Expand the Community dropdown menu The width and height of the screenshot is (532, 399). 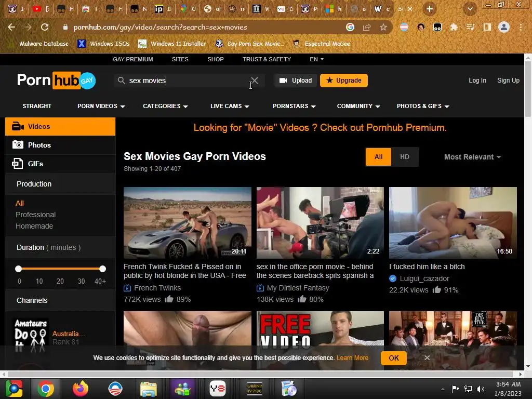pyautogui.click(x=358, y=106)
